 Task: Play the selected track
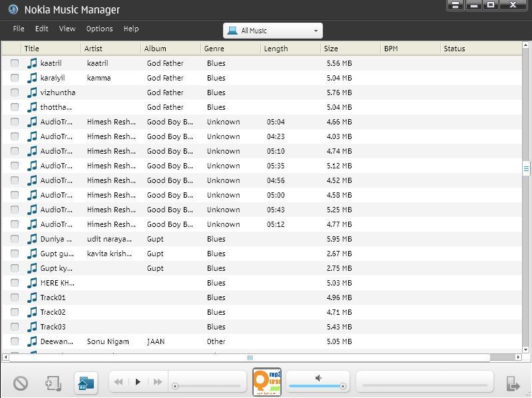(x=138, y=382)
